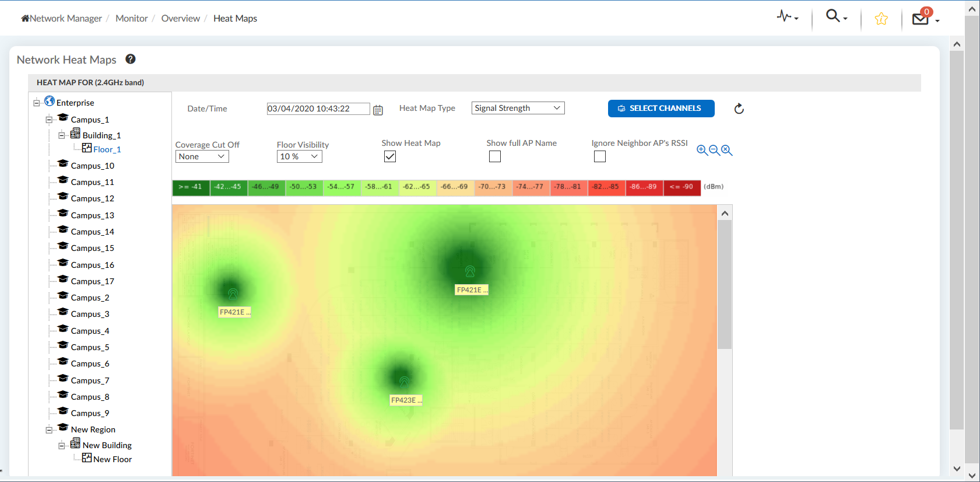Select Campus_5 in the tree
Viewport: 980px width, 482px height.
pos(90,347)
